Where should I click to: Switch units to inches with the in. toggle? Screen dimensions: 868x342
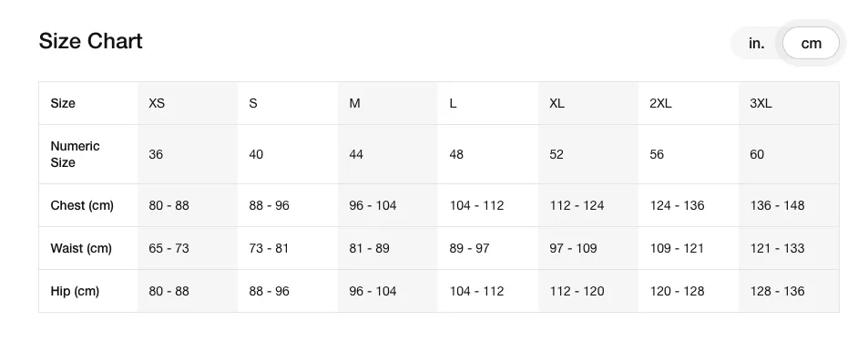click(x=756, y=43)
